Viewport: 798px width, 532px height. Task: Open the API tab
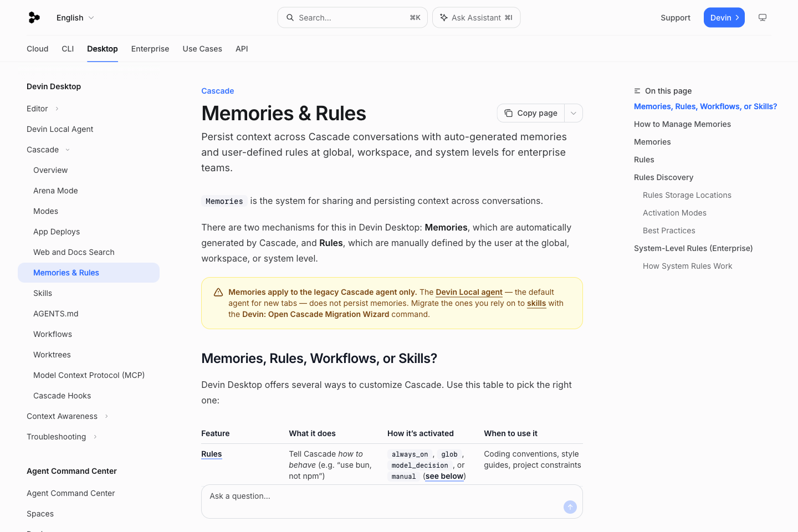(x=242, y=49)
